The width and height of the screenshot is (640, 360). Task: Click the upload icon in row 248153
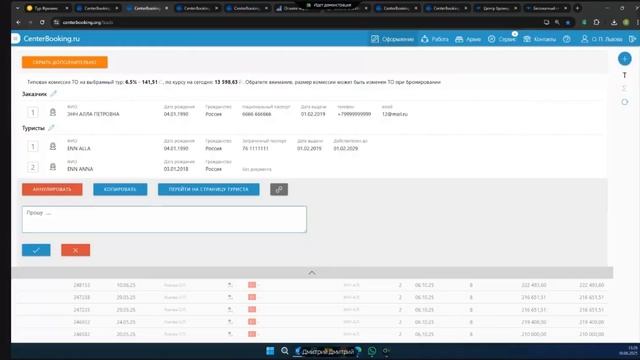230,285
